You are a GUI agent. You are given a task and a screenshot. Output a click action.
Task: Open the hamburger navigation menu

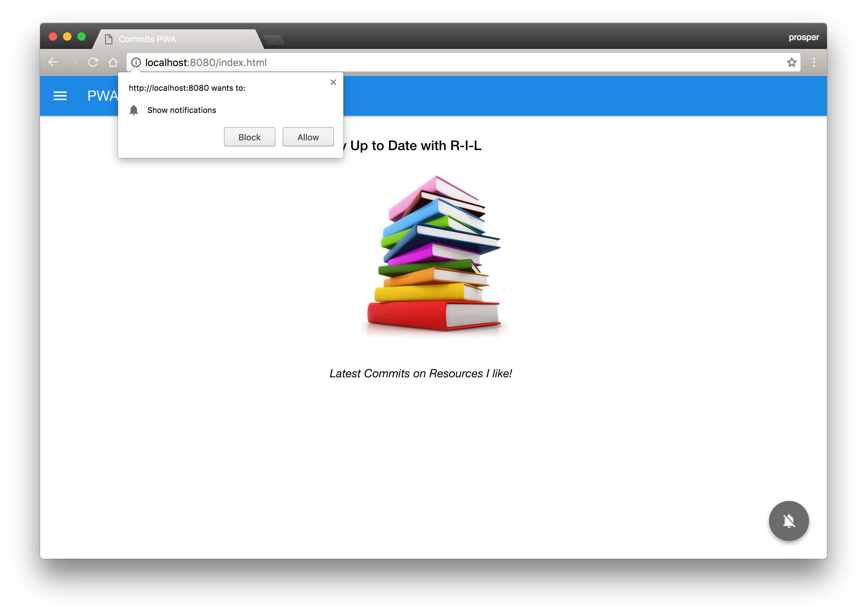pos(60,96)
